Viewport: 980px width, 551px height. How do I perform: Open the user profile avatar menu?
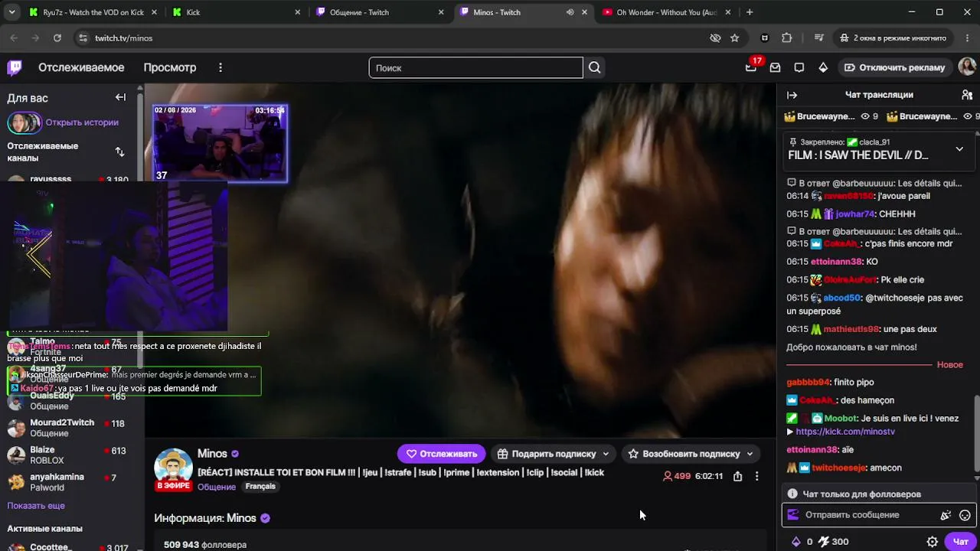coord(967,67)
